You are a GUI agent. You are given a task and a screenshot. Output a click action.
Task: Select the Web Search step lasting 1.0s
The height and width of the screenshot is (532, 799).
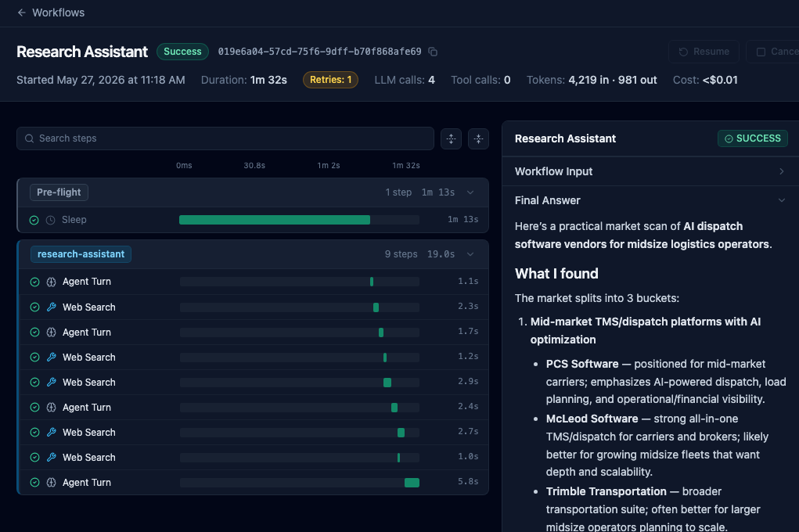pyautogui.click(x=254, y=457)
